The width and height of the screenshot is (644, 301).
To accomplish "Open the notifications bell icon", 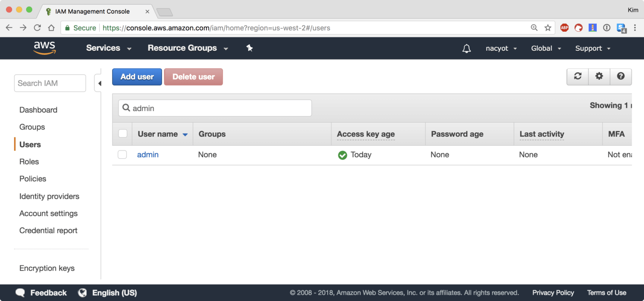I will click(466, 48).
